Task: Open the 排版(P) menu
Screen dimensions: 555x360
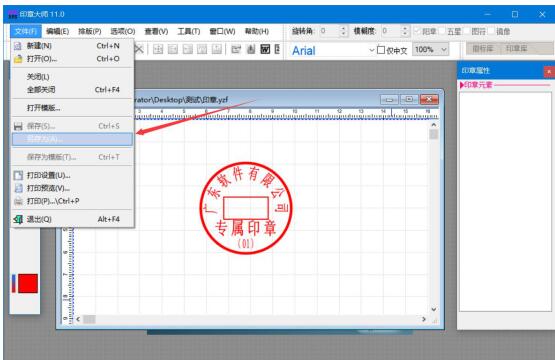Action: tap(90, 31)
